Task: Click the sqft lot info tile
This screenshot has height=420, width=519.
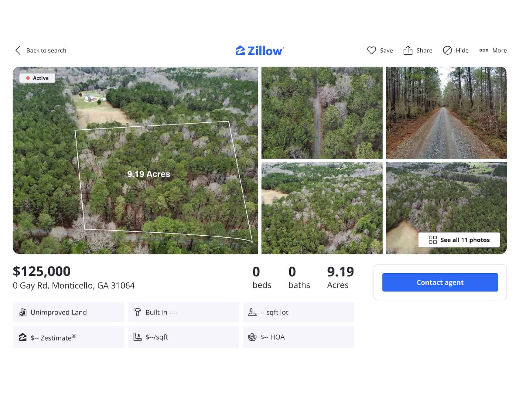Action: 298,312
